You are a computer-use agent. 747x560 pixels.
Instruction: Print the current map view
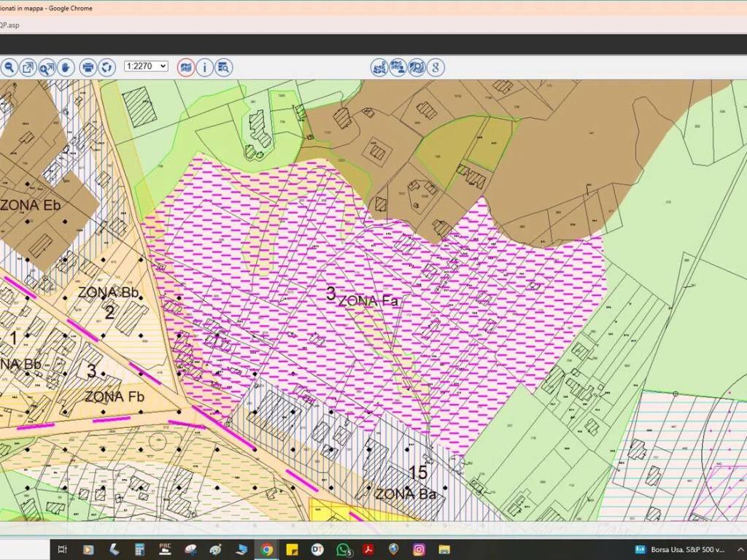click(88, 67)
